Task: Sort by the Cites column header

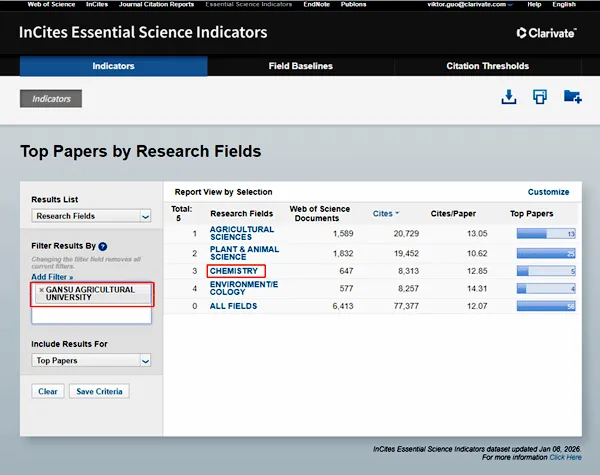Action: [x=386, y=214]
